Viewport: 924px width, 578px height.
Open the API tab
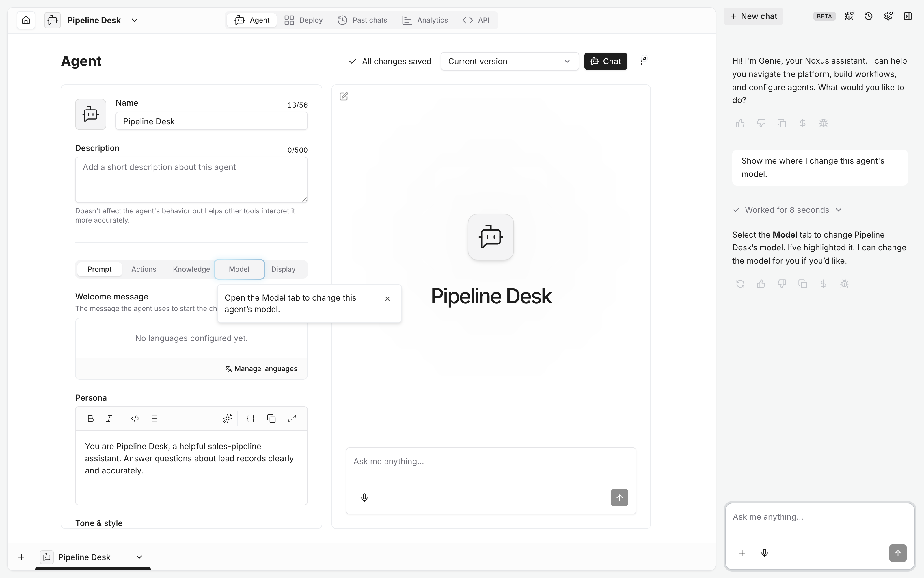tap(476, 20)
